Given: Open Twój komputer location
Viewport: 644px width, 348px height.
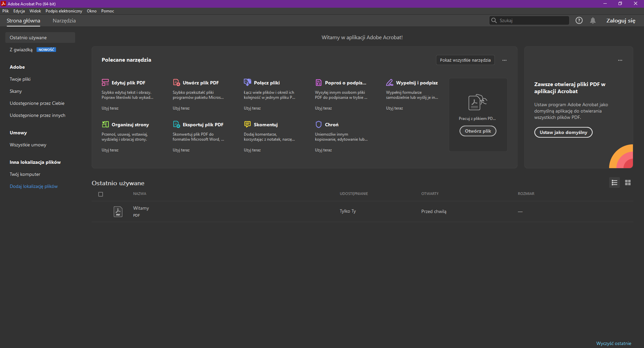Looking at the screenshot, I should pyautogui.click(x=25, y=174).
